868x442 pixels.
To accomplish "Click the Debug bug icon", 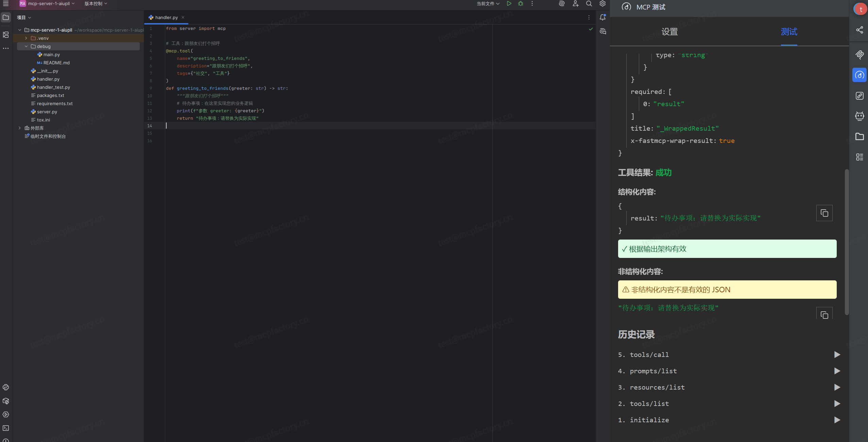I will 521,3.
